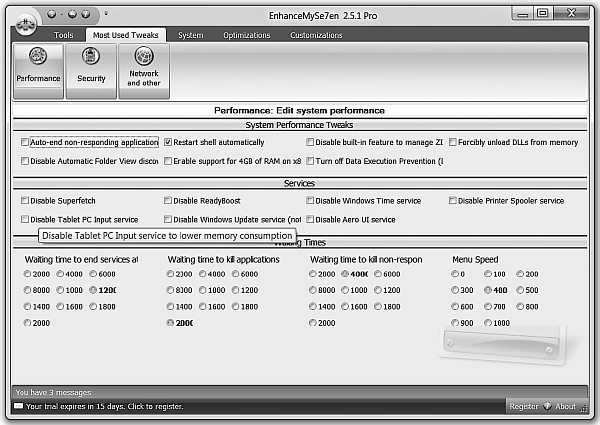
Task: Enable Forcibly unload DLLs from memory
Action: (x=453, y=142)
